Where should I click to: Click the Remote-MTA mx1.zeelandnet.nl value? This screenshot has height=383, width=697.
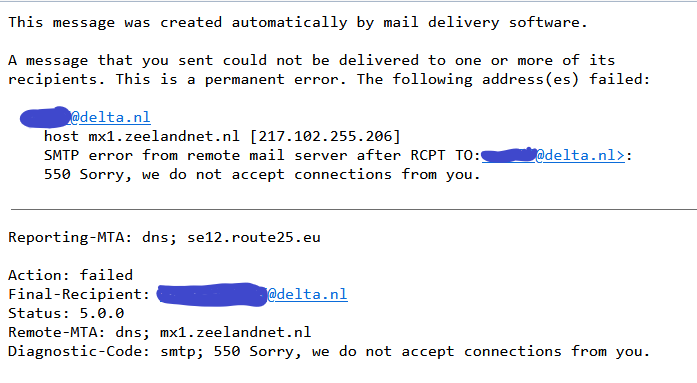[235, 332]
